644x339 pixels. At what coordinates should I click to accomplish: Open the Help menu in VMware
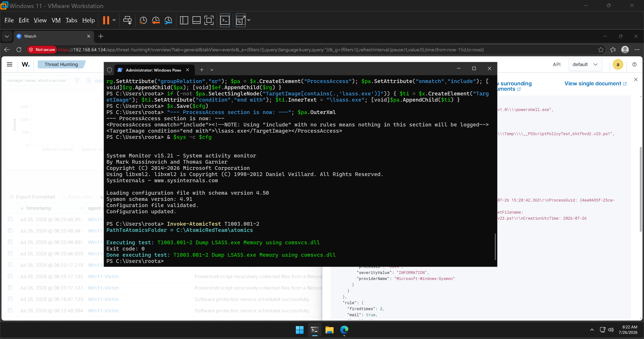tap(89, 20)
